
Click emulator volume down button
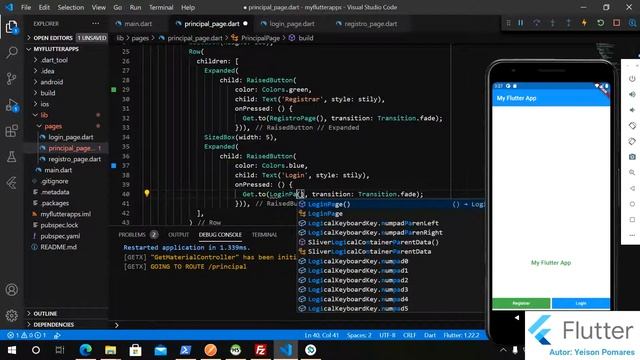(x=632, y=110)
